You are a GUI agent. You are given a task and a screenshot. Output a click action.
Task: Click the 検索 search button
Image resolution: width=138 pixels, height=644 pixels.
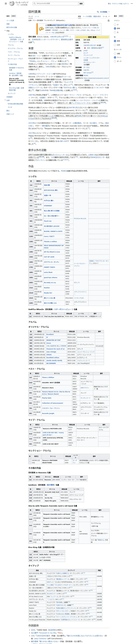(x=81, y=4)
